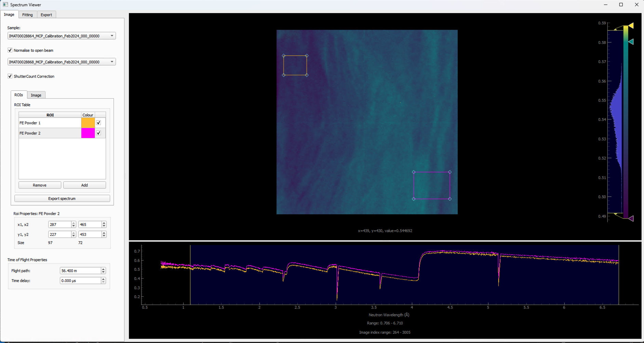Click bottom-right handle of orange ROI box

click(307, 75)
